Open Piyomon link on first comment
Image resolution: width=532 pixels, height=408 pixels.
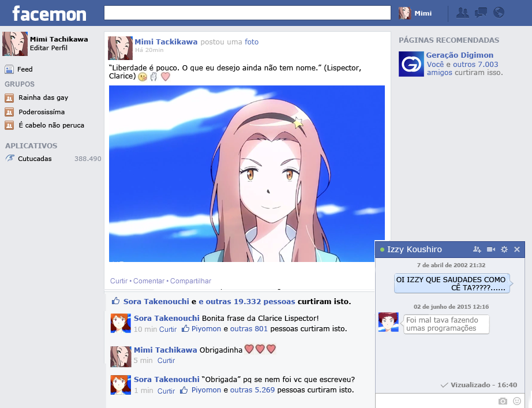tap(206, 328)
